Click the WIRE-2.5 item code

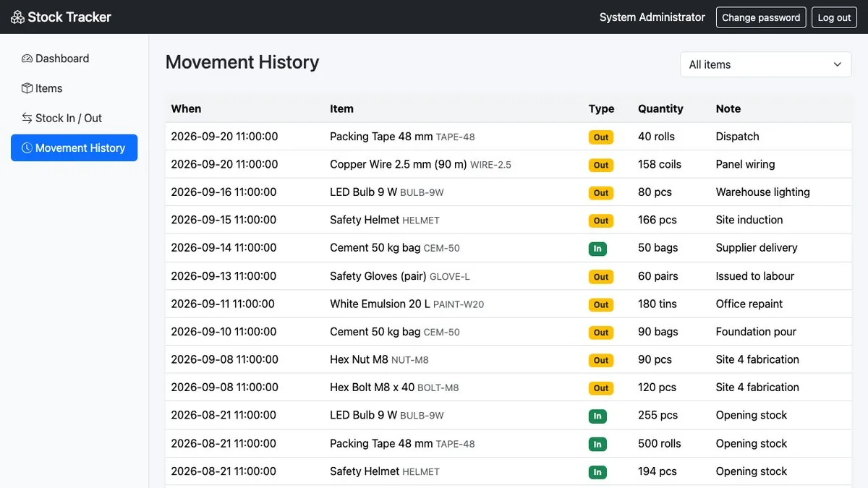(x=490, y=165)
